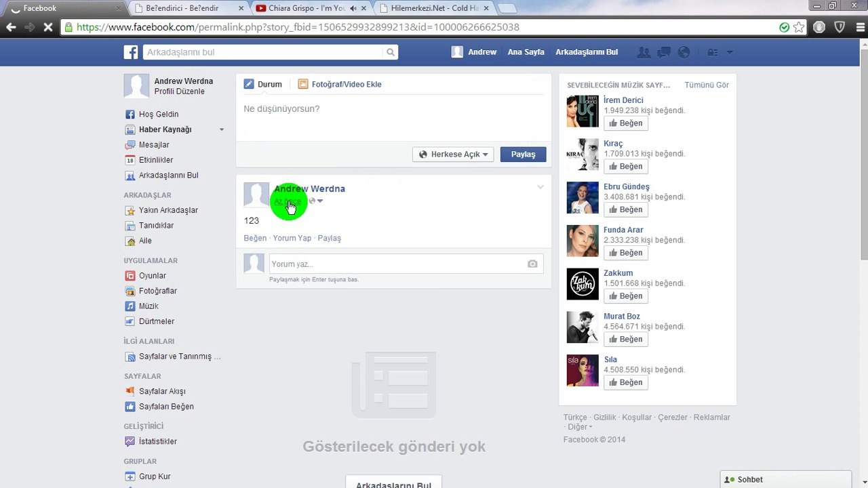Open privacy shortcuts lock icon
Viewport: 868px width, 488px height.
point(713,52)
